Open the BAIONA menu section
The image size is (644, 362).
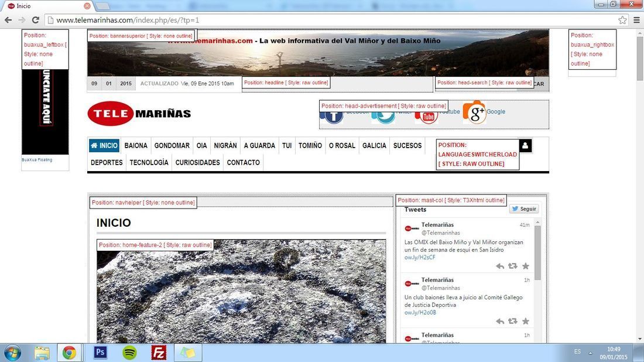pyautogui.click(x=136, y=145)
